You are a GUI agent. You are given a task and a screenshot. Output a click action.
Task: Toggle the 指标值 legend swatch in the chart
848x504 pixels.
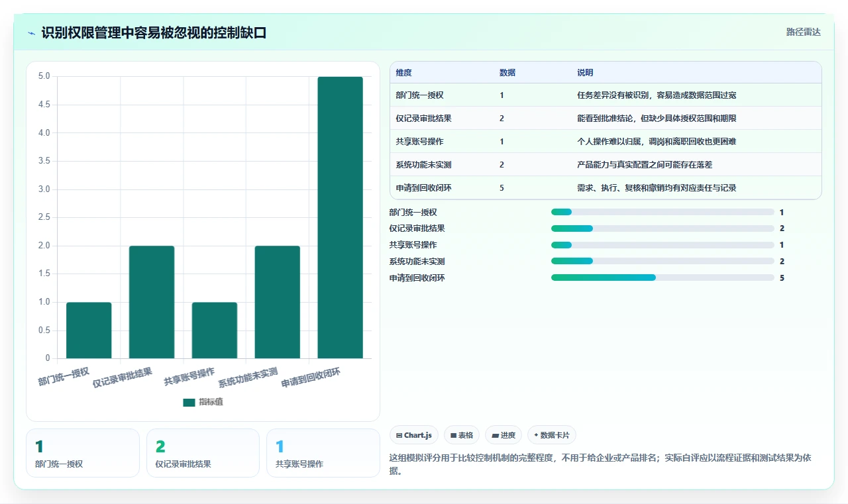pyautogui.click(x=189, y=402)
